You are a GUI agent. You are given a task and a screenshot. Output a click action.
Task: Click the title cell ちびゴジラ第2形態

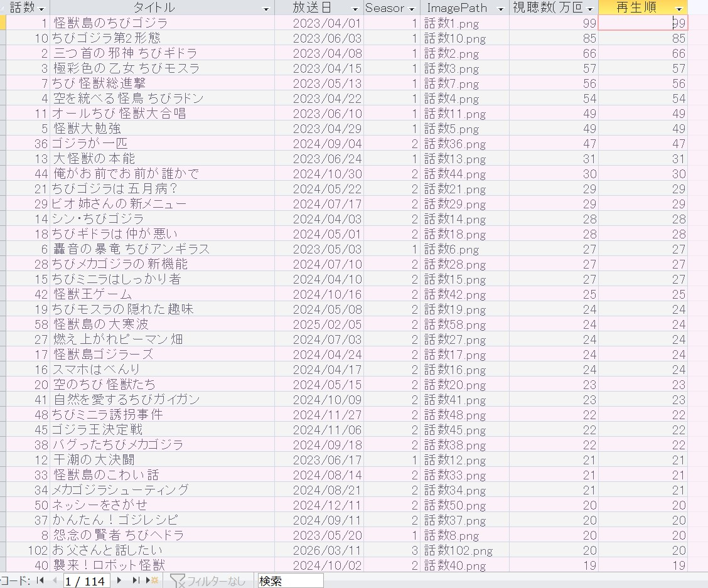[162, 38]
